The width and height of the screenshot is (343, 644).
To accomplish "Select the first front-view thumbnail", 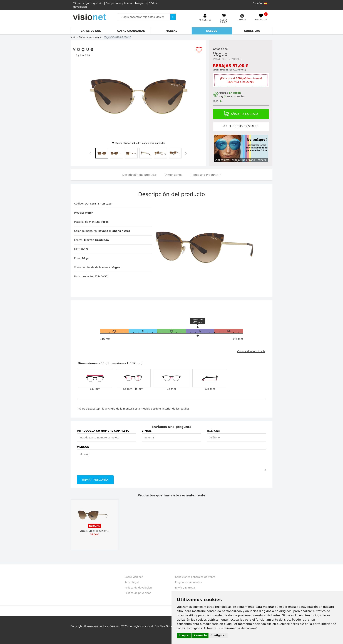I will [x=102, y=153].
